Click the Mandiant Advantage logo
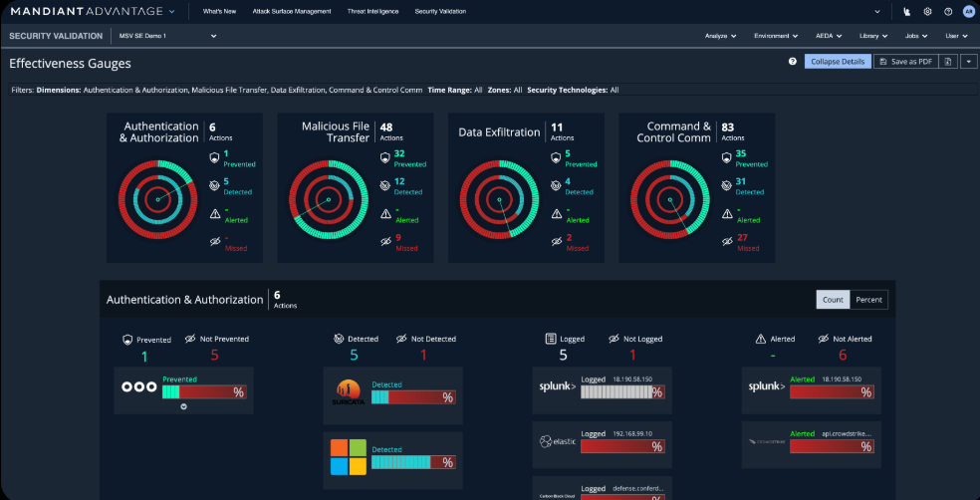980x500 pixels. [87, 11]
